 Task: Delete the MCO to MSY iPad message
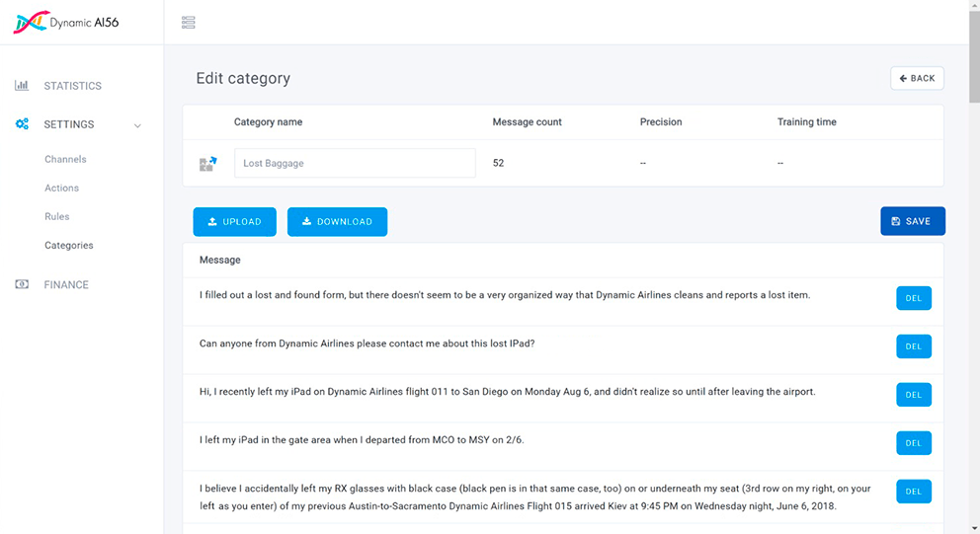click(913, 443)
